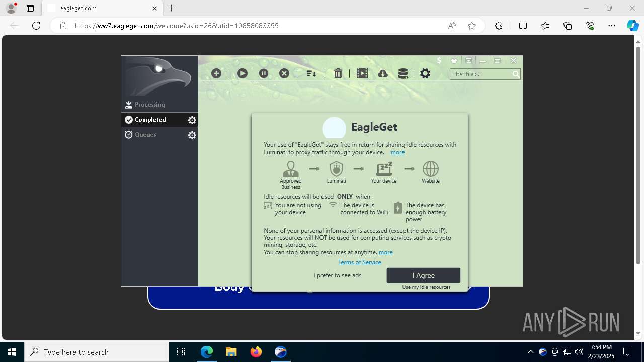Close the eagleget.com tab
The width and height of the screenshot is (644, 362).
(154, 8)
